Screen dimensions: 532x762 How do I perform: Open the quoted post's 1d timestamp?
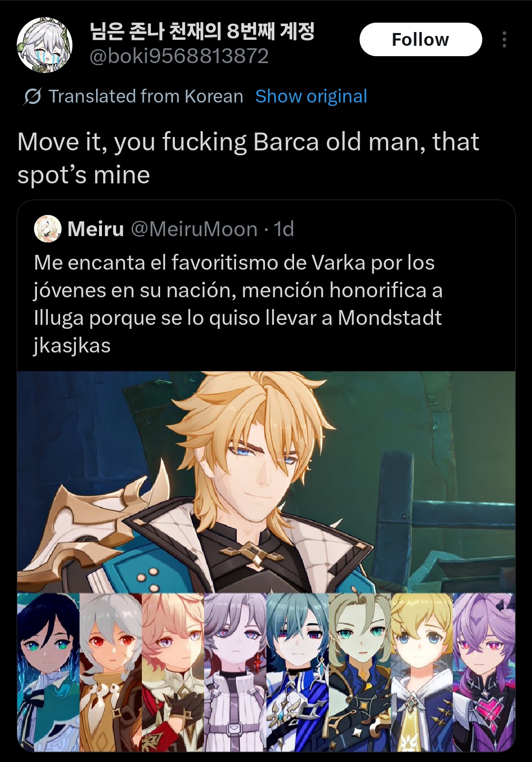tap(284, 229)
